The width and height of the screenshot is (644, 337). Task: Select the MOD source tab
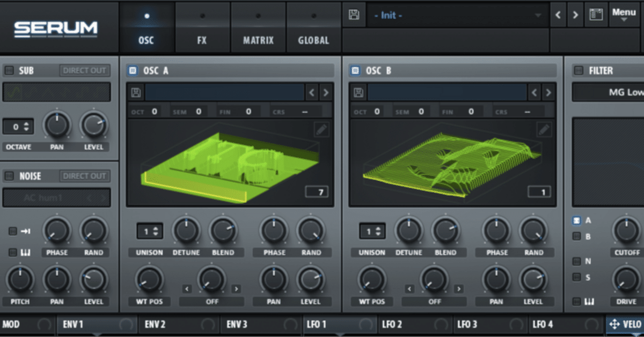[x=27, y=324]
